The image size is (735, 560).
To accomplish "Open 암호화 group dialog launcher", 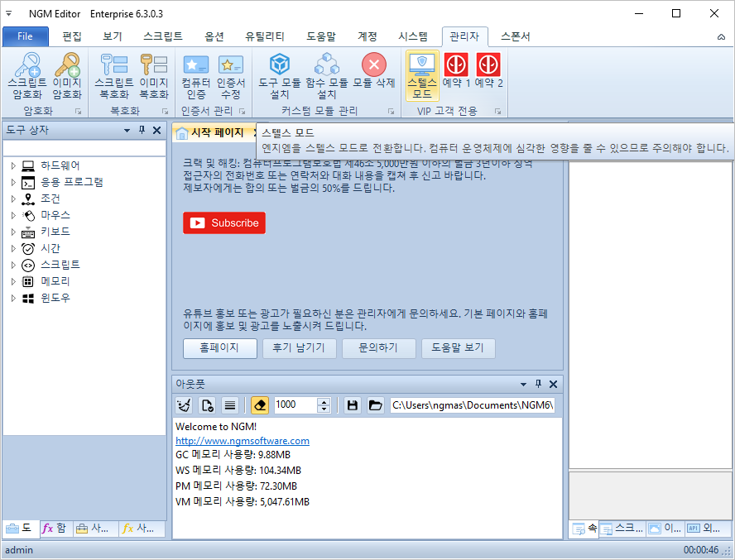I will 79,112.
